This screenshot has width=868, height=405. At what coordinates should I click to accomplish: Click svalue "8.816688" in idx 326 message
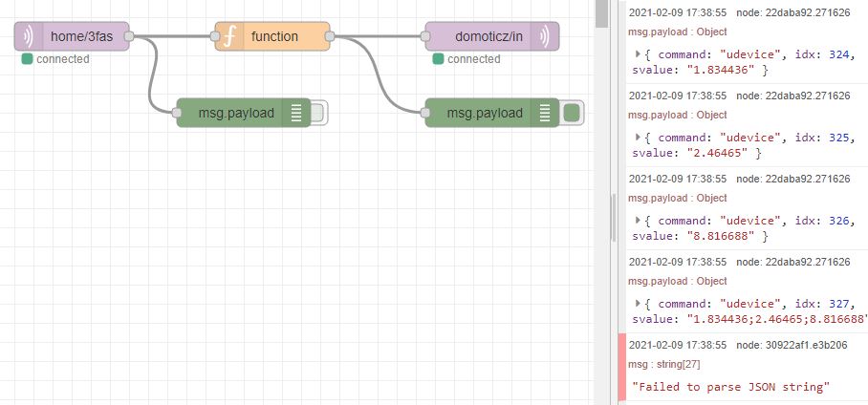(721, 236)
